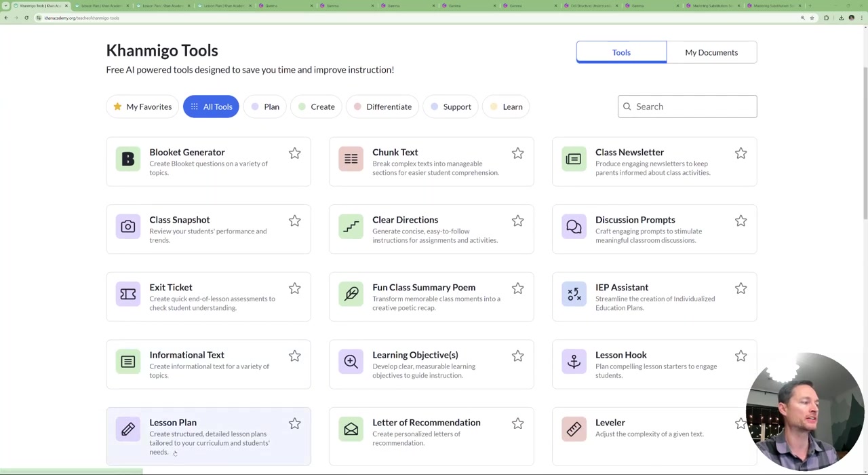Viewport: 868px width, 475px height.
Task: Favorite the Learning Objective(s) tool
Action: point(517,356)
